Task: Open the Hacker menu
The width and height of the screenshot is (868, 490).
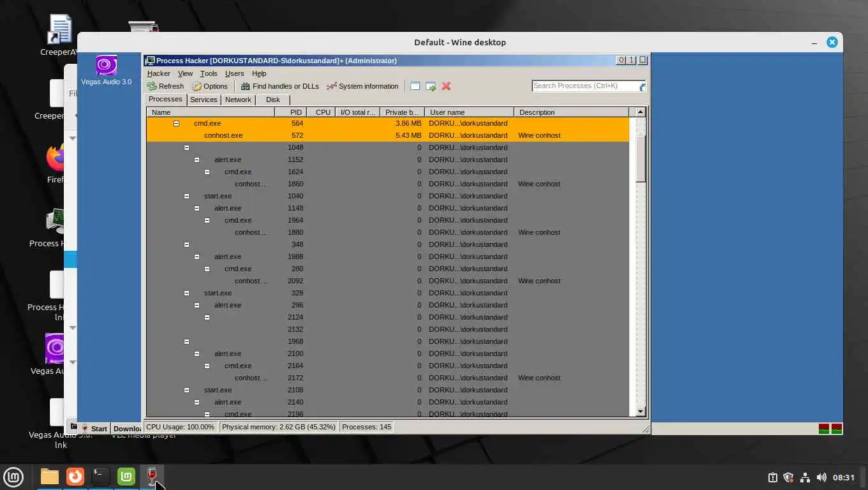Action: (158, 73)
